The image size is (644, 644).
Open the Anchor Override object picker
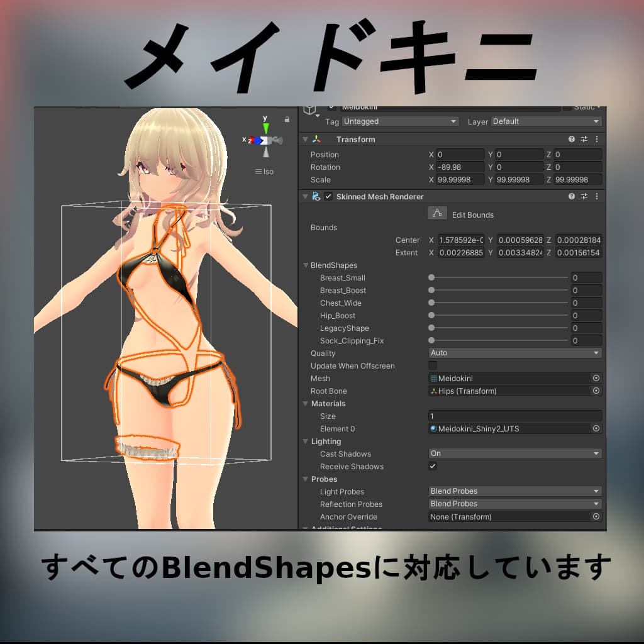(x=596, y=516)
